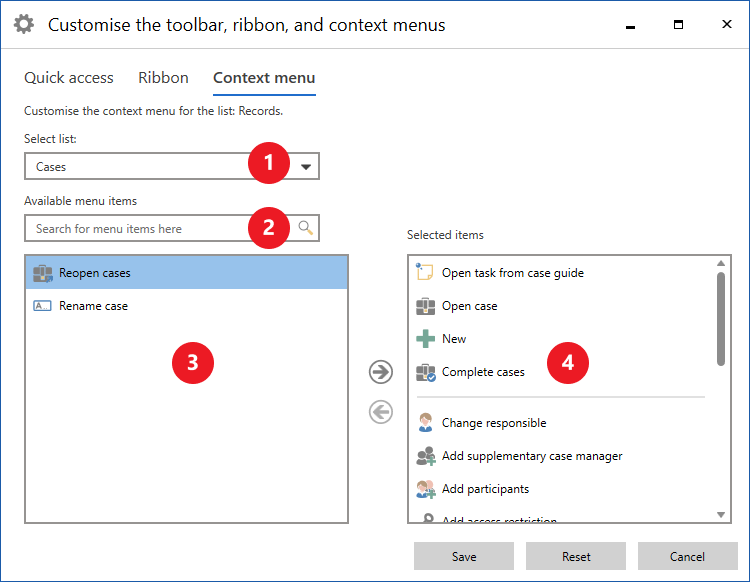Screen dimensions: 750x582
Task: Open the Select list dropdown arrow
Action: [306, 167]
